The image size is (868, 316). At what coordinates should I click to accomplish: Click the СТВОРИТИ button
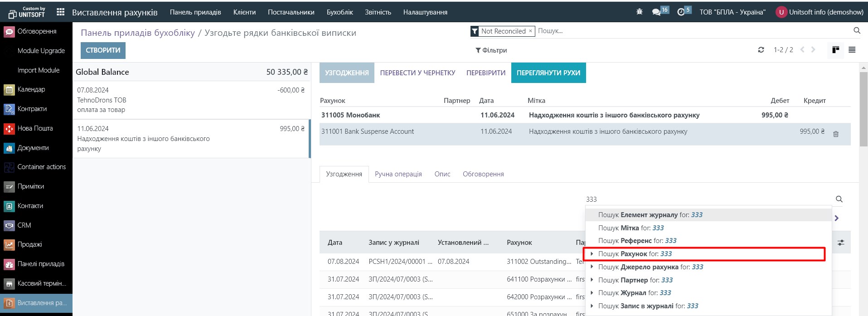coord(103,50)
